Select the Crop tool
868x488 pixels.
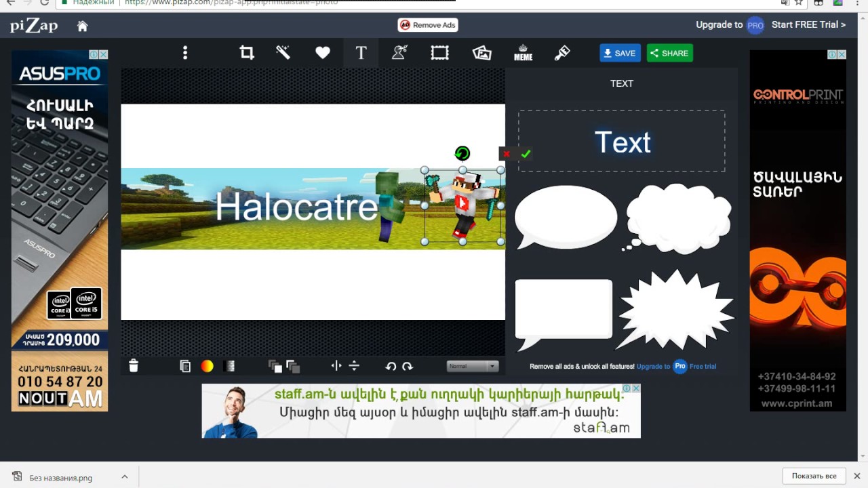[x=247, y=52]
